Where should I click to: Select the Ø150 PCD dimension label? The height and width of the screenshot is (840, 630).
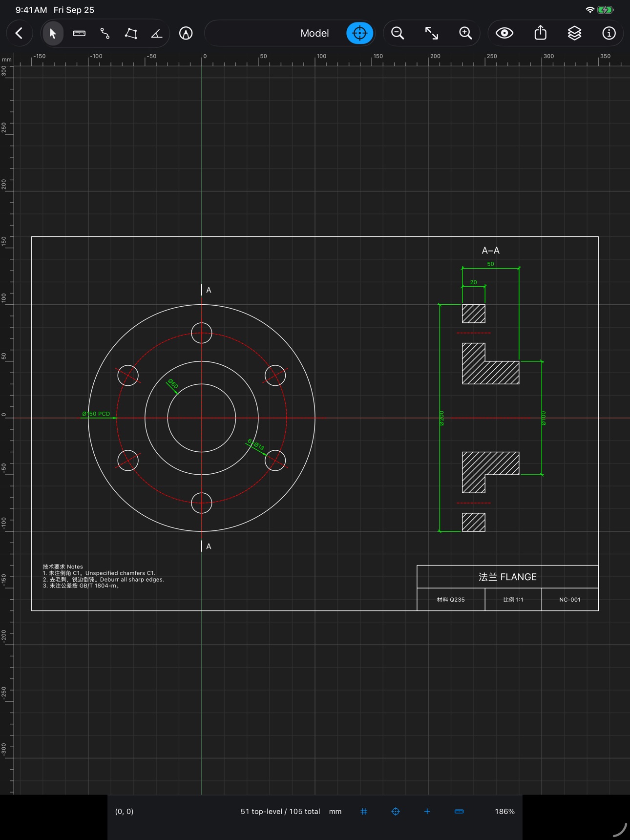pyautogui.click(x=96, y=414)
